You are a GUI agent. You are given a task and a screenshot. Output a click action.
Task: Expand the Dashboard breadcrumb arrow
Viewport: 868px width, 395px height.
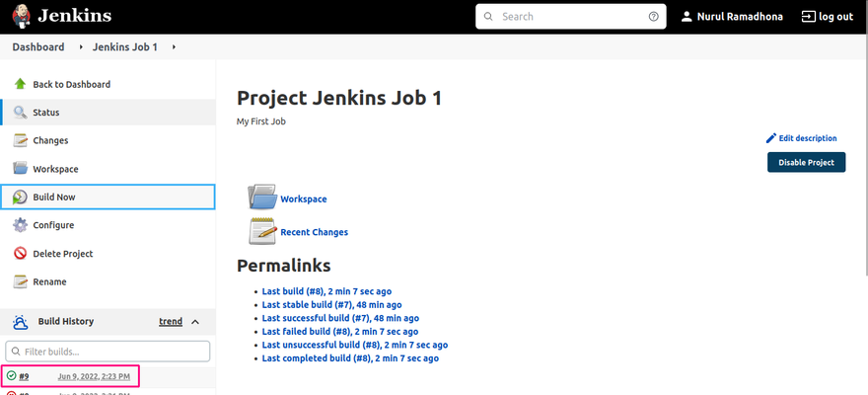(x=81, y=47)
